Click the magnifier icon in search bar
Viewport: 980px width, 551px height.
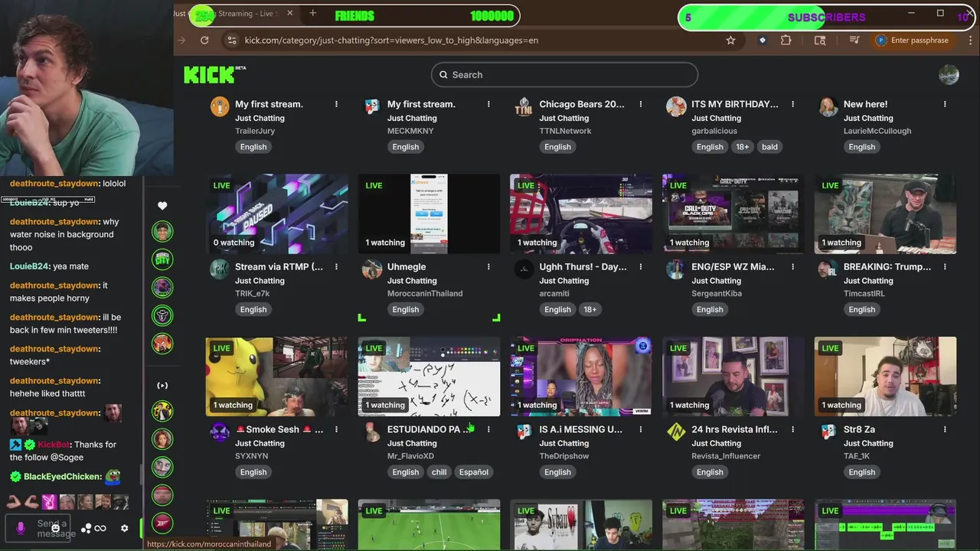click(443, 75)
